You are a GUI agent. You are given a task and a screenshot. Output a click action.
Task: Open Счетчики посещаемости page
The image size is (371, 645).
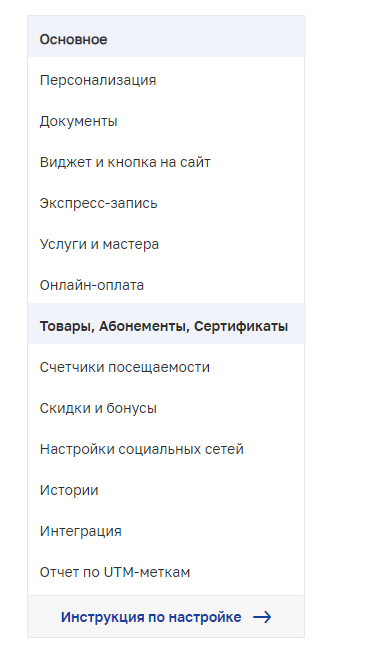click(x=166, y=367)
